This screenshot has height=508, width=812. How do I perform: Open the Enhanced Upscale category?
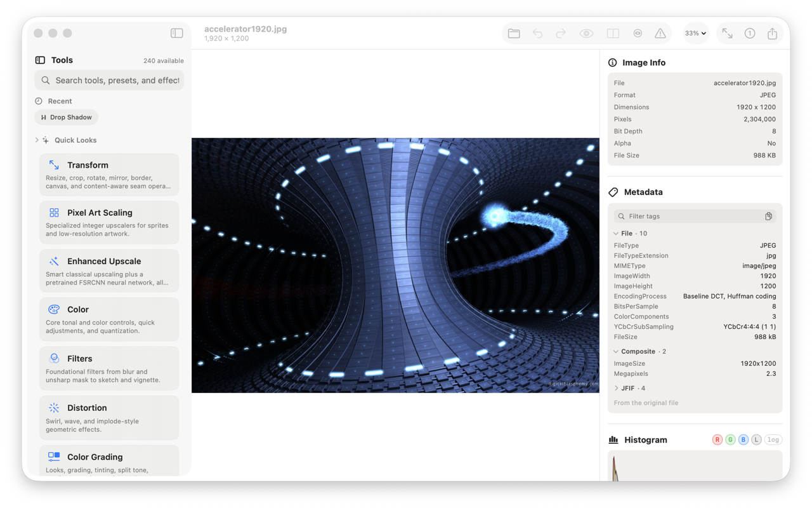point(109,271)
